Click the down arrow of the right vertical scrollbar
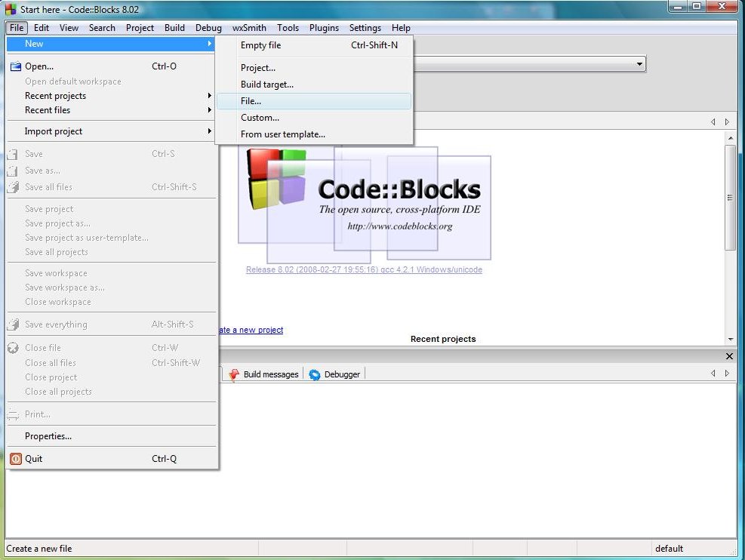 [x=729, y=338]
